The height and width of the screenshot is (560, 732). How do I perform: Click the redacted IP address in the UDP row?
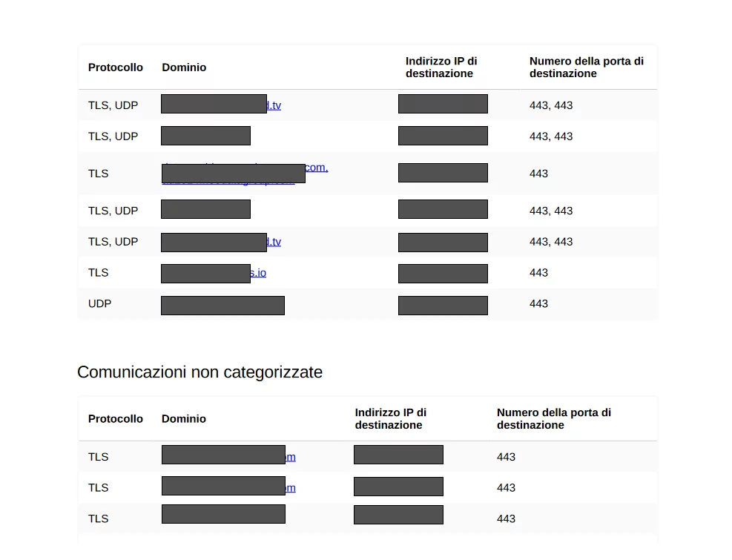[443, 306]
